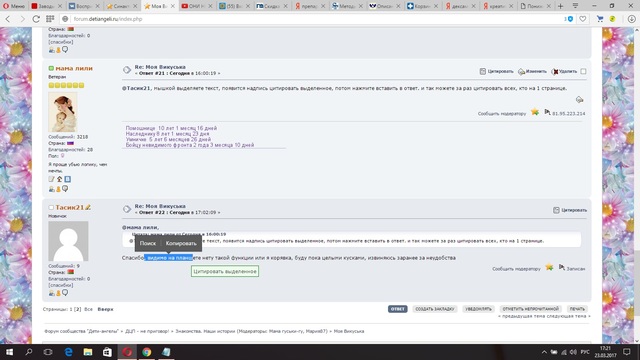The image size is (640, 360).
Task: Click speech bubble icon under мама лили
Action: tap(65, 189)
